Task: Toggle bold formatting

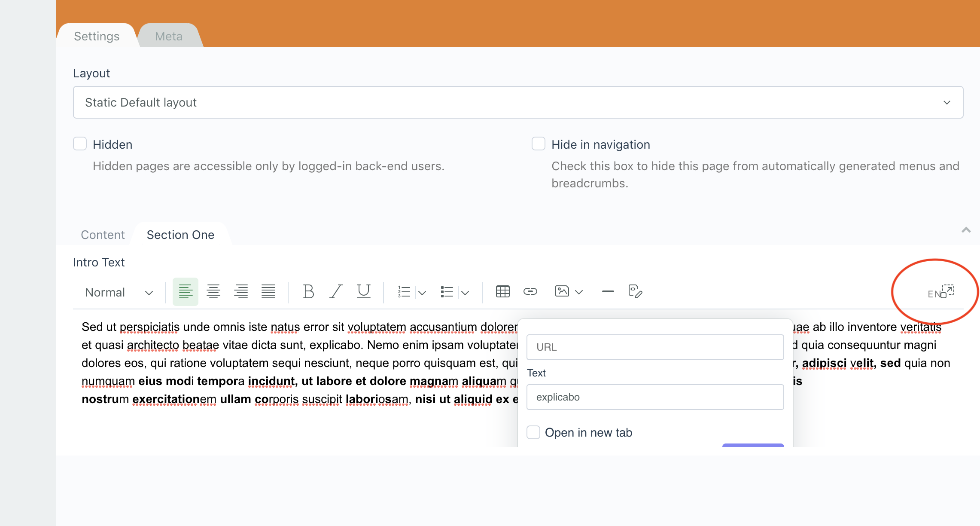Action: click(x=308, y=291)
